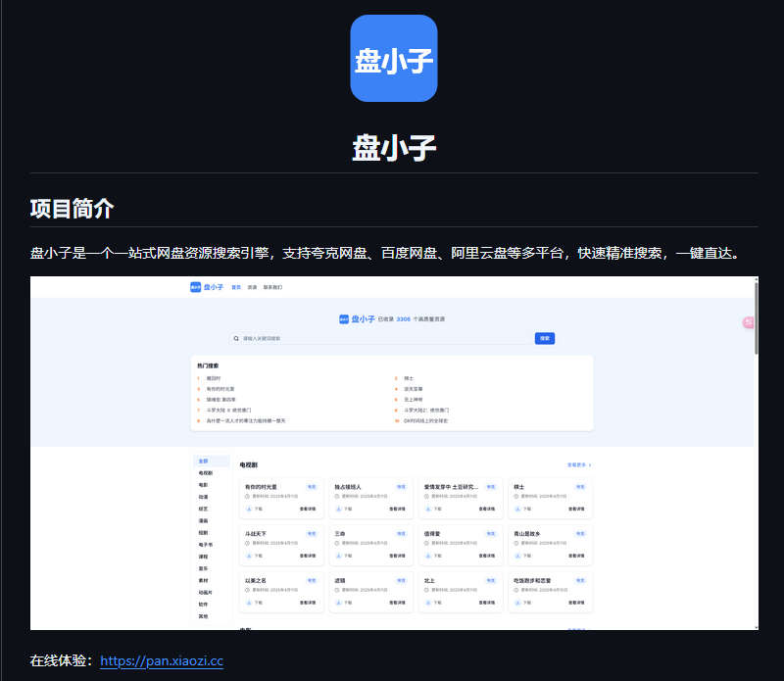Focus the keyword search input field
This screenshot has width=784, height=681.
tap(381, 338)
